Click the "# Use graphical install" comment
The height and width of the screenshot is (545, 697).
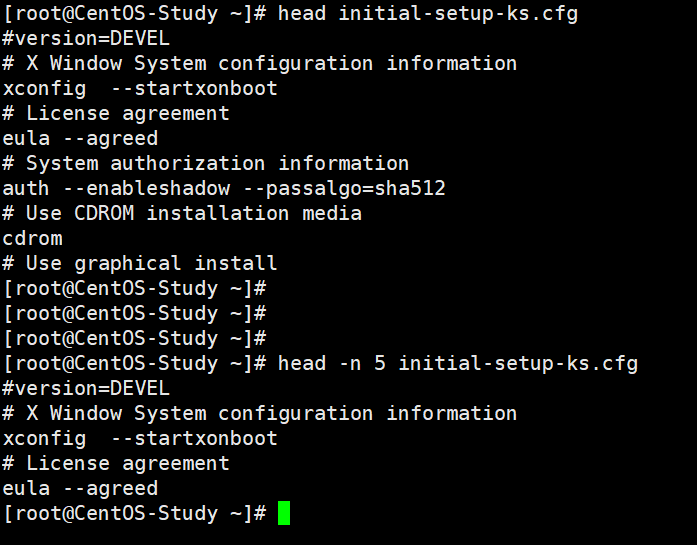(x=140, y=264)
